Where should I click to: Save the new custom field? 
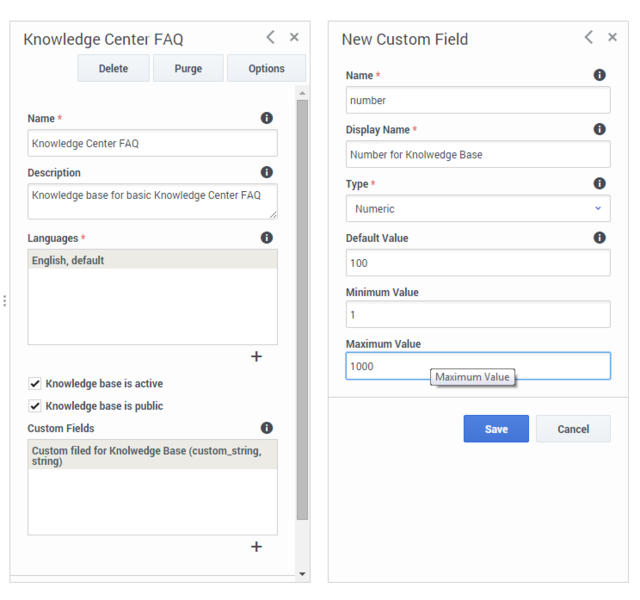click(496, 429)
